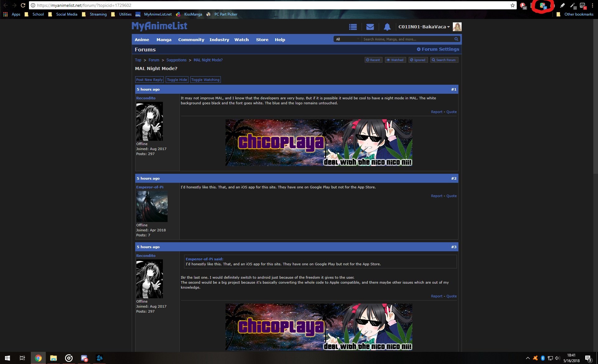Select the Suggestions breadcrumb link
The height and width of the screenshot is (364, 598).
pyautogui.click(x=176, y=60)
